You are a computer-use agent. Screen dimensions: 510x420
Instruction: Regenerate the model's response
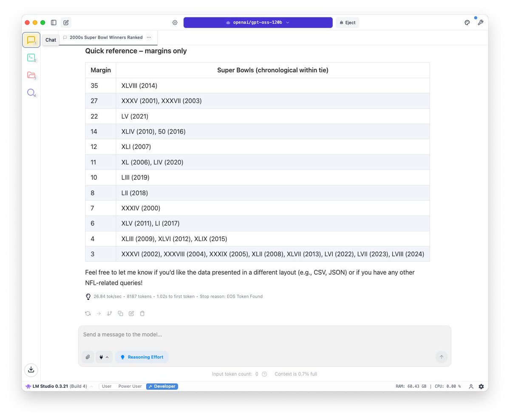[88, 313]
